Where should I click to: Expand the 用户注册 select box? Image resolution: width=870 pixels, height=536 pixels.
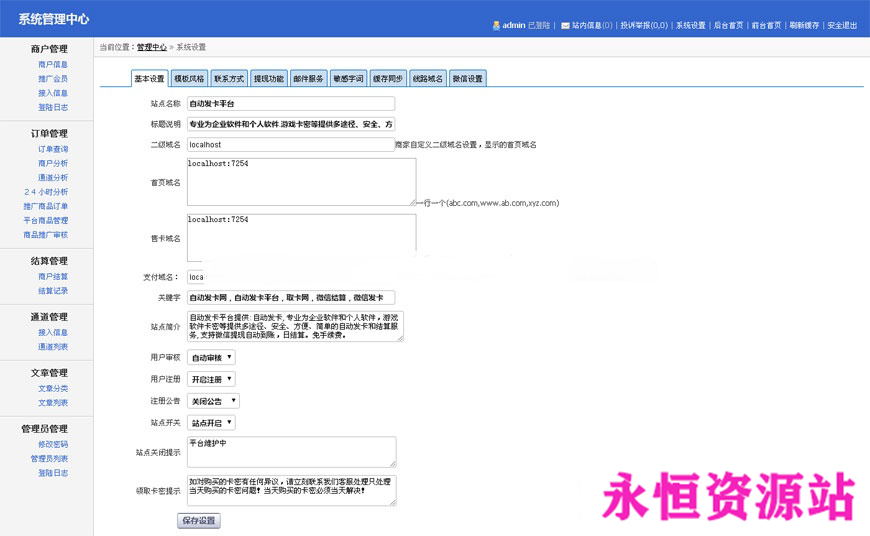pos(211,379)
